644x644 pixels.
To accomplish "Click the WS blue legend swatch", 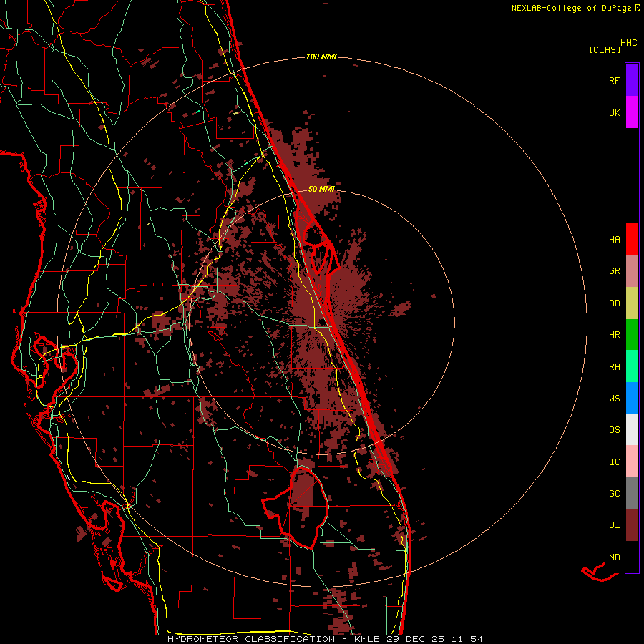I will [x=632, y=398].
